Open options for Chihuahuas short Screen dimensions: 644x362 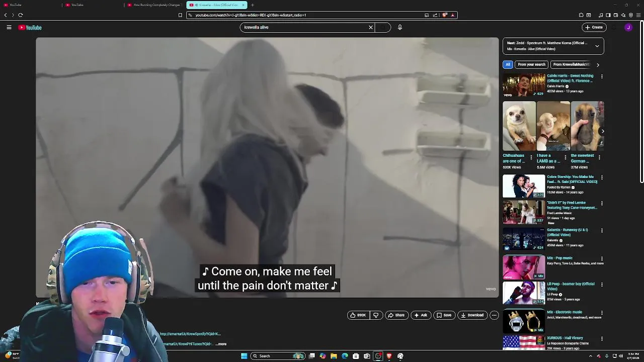(x=531, y=157)
